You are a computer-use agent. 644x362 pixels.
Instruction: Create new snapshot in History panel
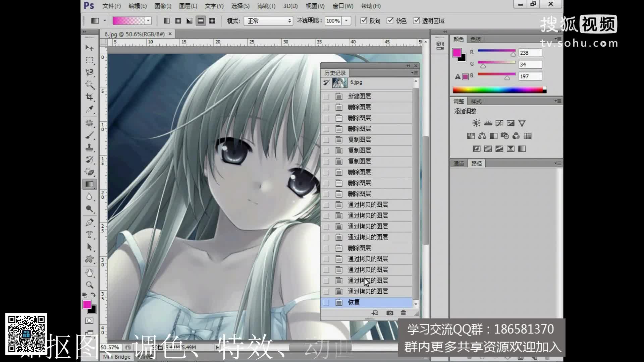coord(389,313)
